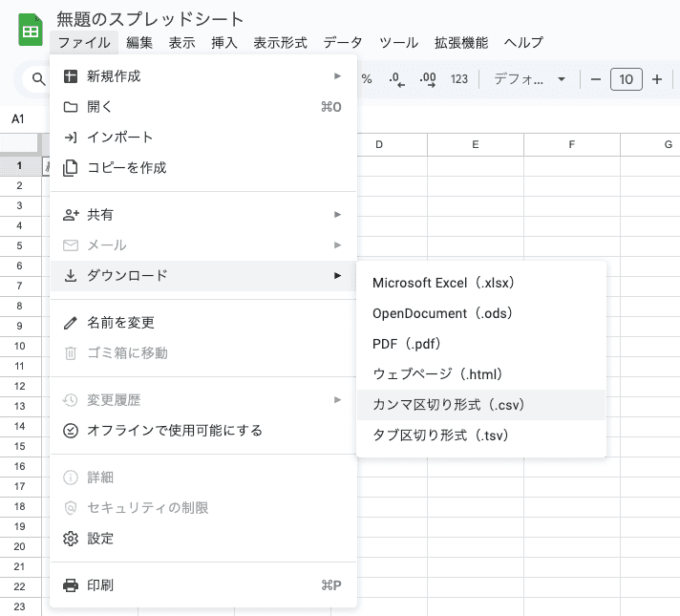Screen dimensions: 680x616
Task: Decrease font size with minus button
Action: (x=595, y=79)
